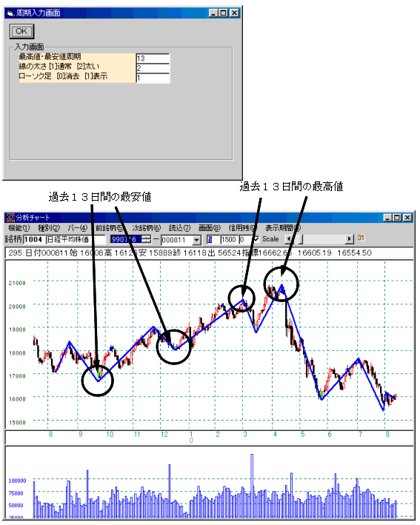Screen dimensions: 420x525
Task: Click the left arrow of the Scale scrollbar
Action: (x=288, y=239)
